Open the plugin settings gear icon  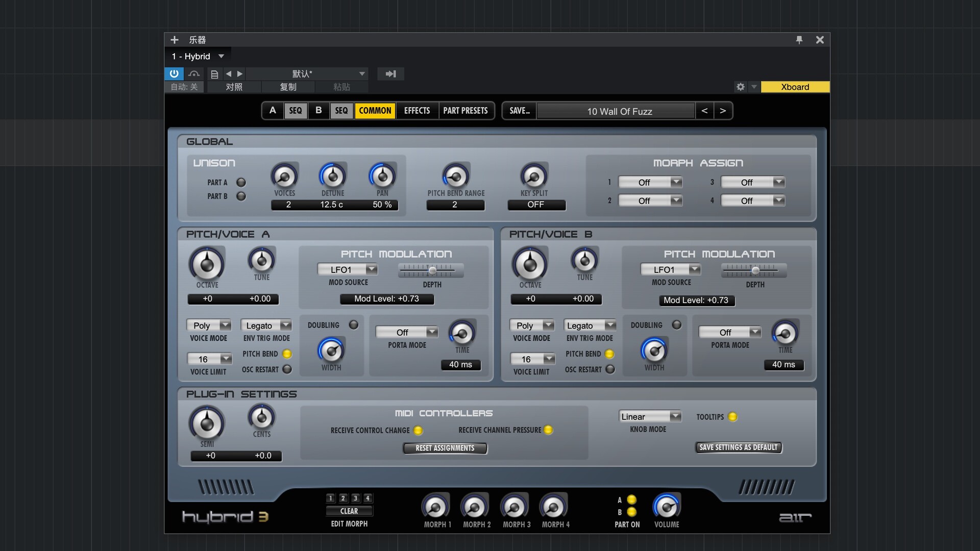tap(740, 87)
